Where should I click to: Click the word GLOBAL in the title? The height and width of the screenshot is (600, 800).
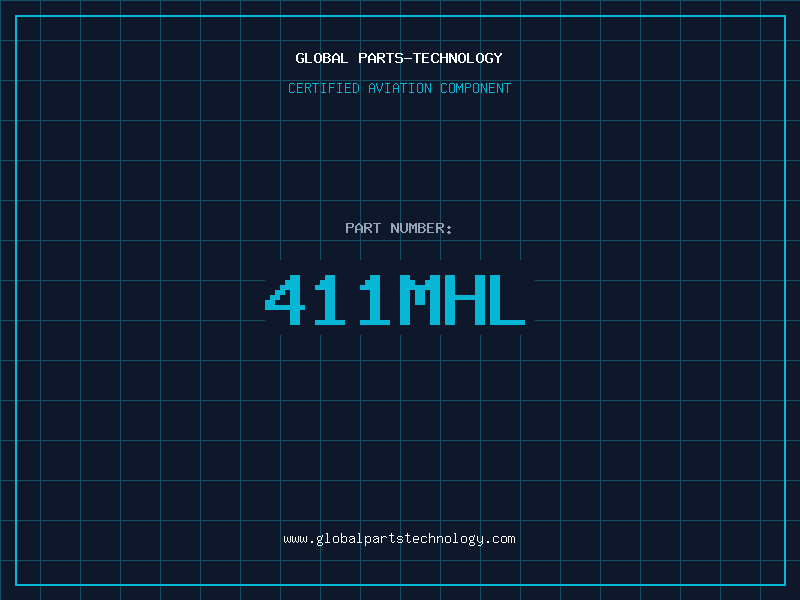pos(322,58)
